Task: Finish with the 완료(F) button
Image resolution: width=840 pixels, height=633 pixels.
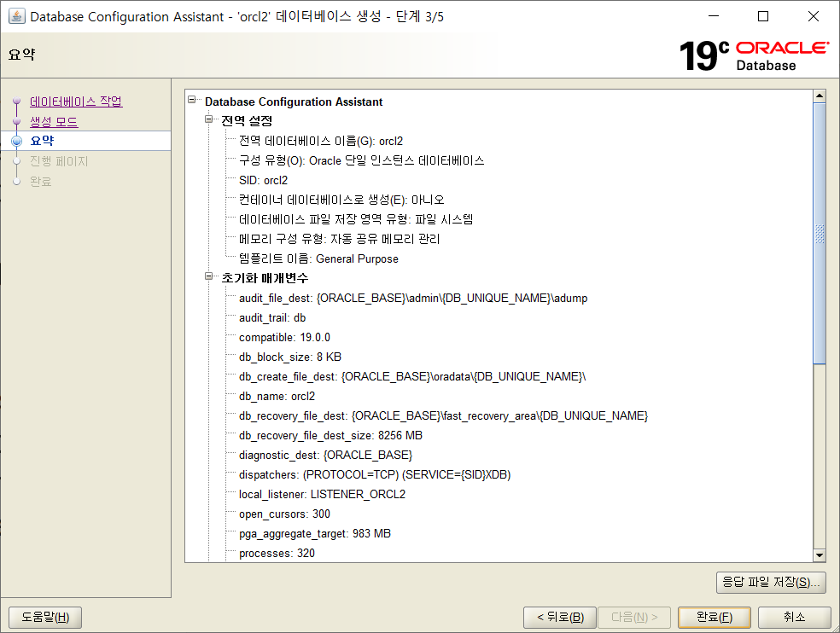Action: (715, 618)
